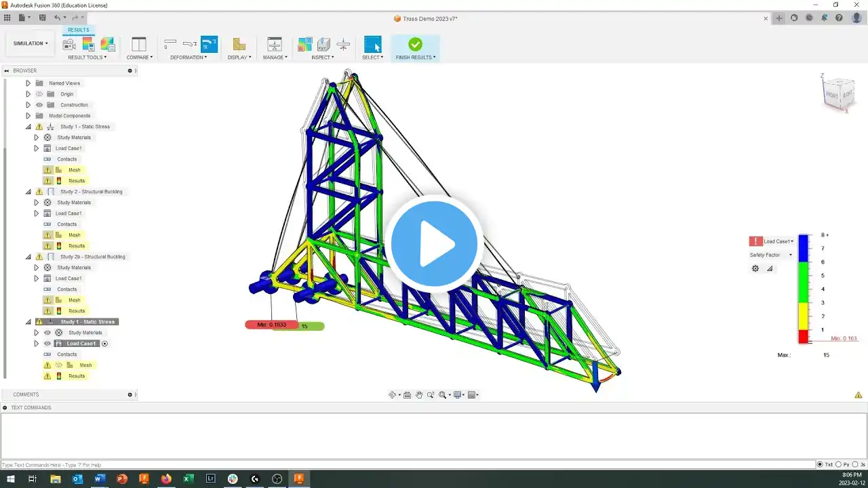Click the Finish Results button label
This screenshot has height=488, width=868.
click(x=416, y=58)
